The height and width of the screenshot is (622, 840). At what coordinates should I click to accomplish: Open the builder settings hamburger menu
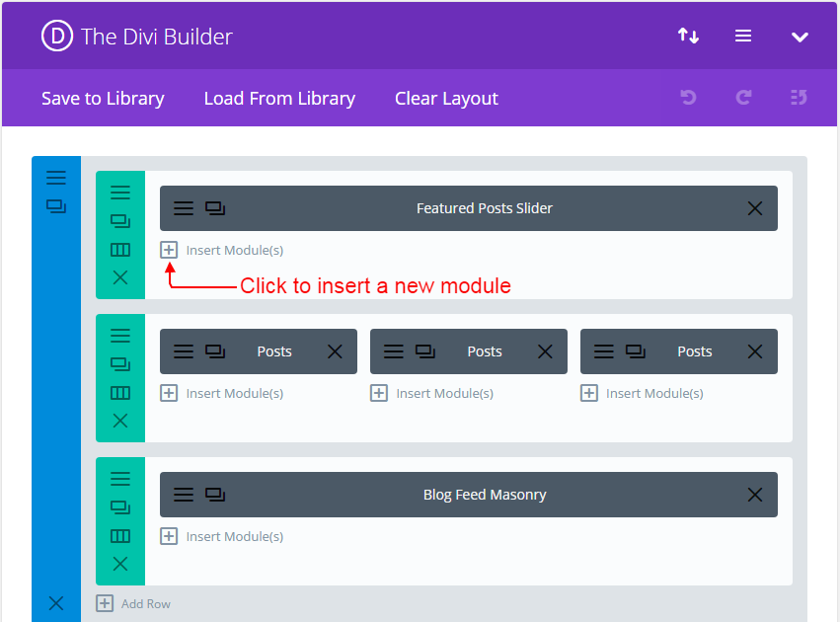coord(743,36)
